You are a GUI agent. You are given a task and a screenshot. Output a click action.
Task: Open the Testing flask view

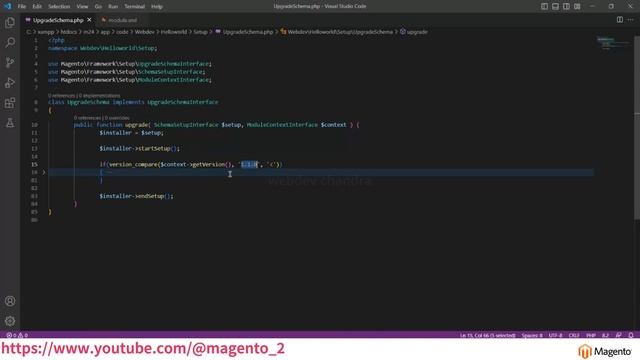[x=10, y=122]
